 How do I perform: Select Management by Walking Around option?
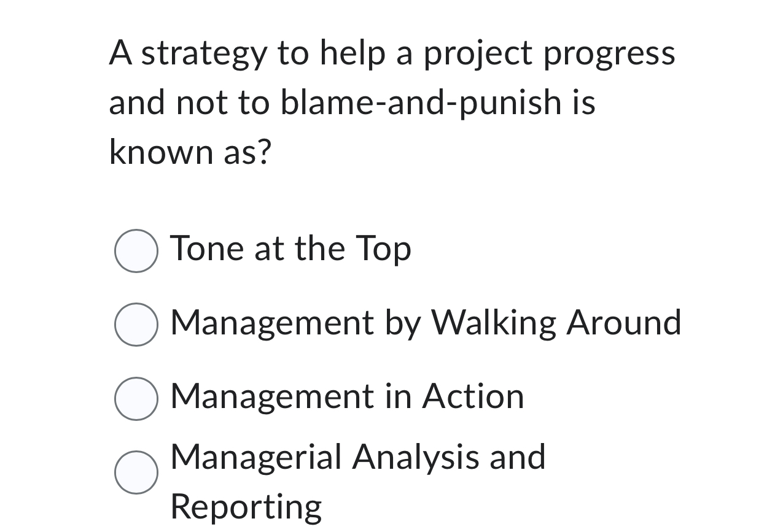pos(136,324)
